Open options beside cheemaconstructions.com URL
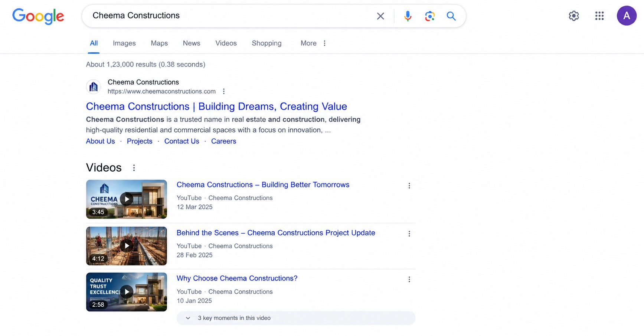 pos(224,91)
